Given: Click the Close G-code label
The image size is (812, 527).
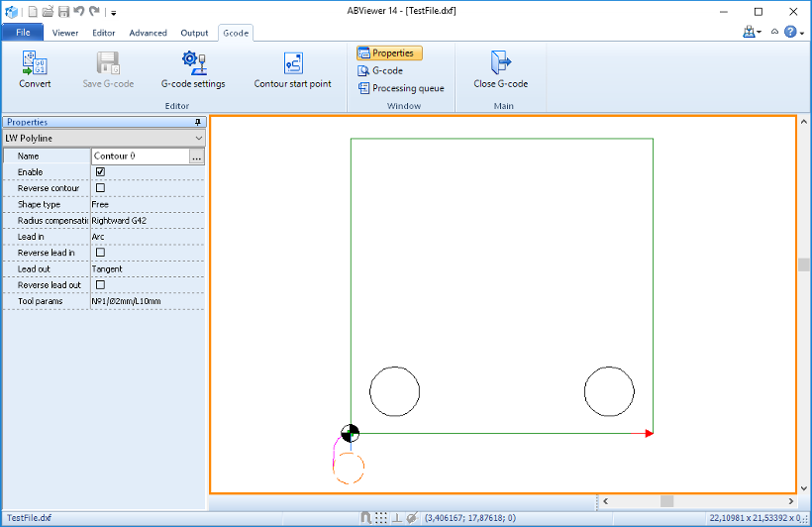Looking at the screenshot, I should [x=501, y=84].
